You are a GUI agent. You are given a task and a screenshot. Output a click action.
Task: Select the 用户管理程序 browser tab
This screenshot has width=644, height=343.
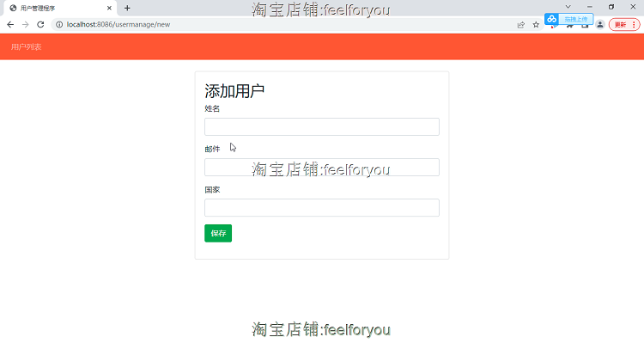coord(60,8)
